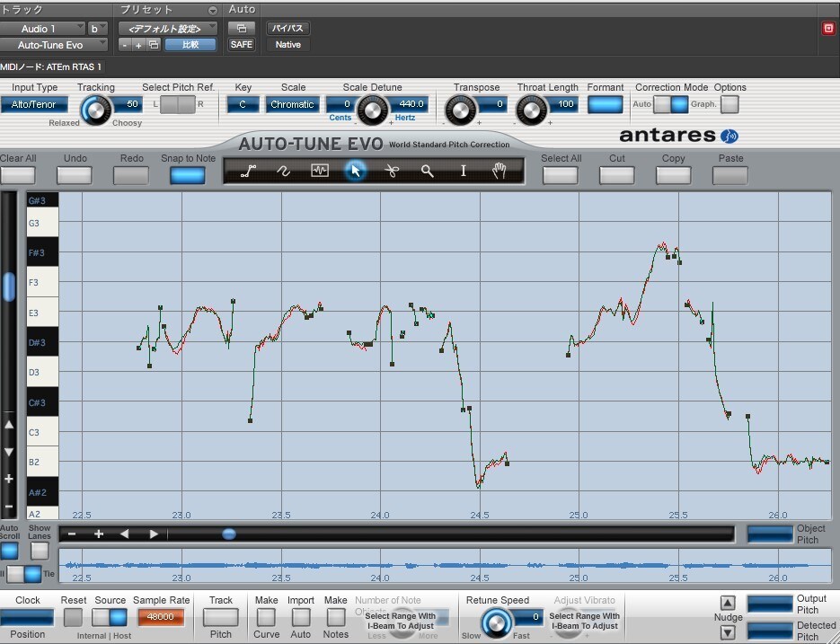The width and height of the screenshot is (840, 644).
Task: Click the next preset plus button
Action: click(x=138, y=45)
